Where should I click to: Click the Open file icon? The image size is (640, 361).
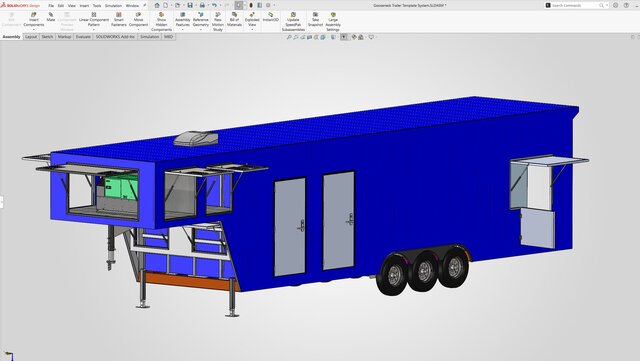click(177, 5)
